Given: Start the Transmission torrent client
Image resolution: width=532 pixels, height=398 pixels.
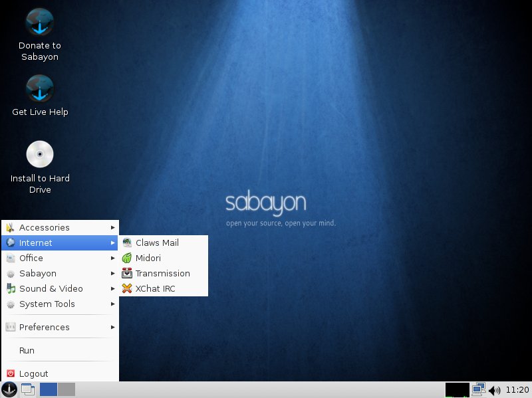Looking at the screenshot, I should 162,273.
